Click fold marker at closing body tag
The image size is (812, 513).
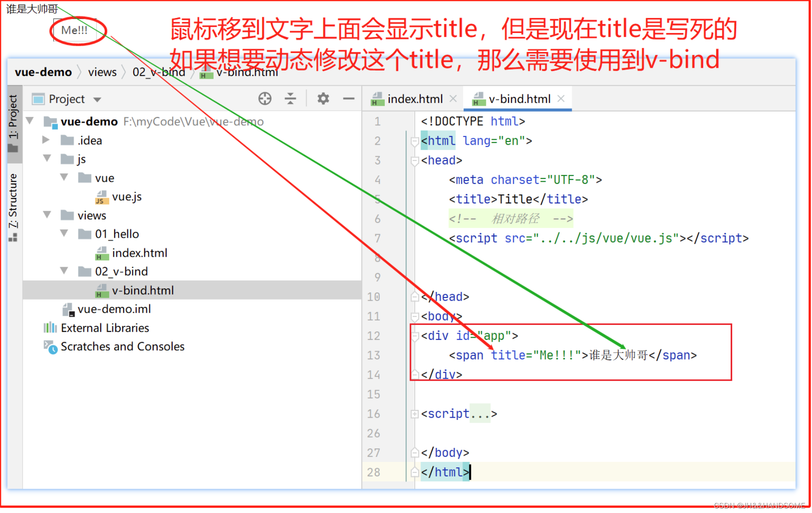(414, 452)
